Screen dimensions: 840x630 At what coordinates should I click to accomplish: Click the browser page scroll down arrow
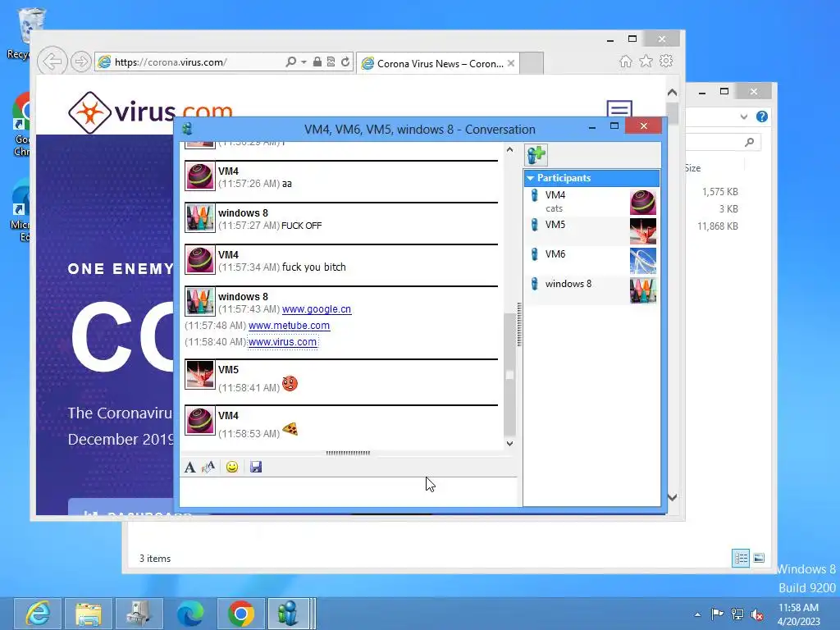pos(673,497)
